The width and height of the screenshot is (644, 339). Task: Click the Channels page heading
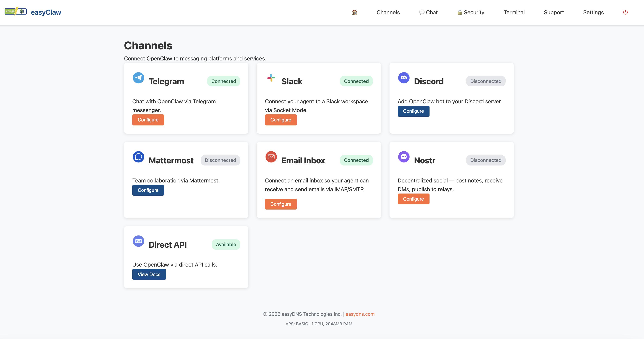pos(148,46)
